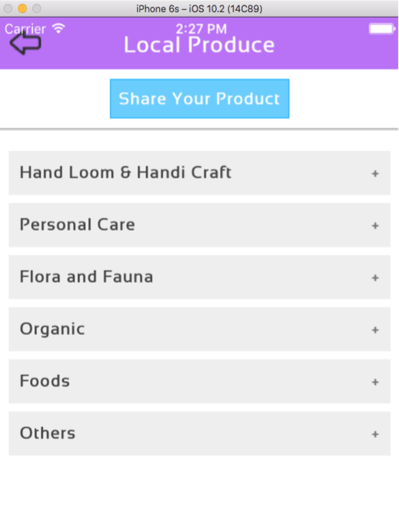Expand Others plus icon

[x=375, y=434]
